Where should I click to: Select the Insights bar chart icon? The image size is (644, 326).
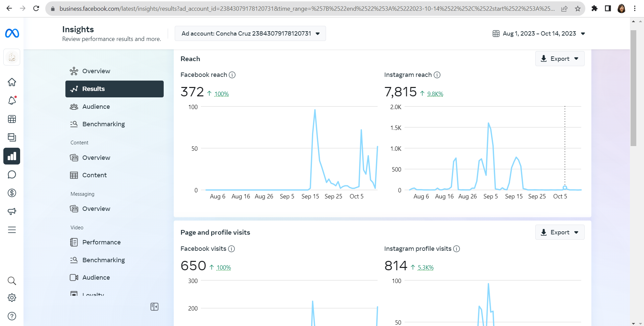12,156
